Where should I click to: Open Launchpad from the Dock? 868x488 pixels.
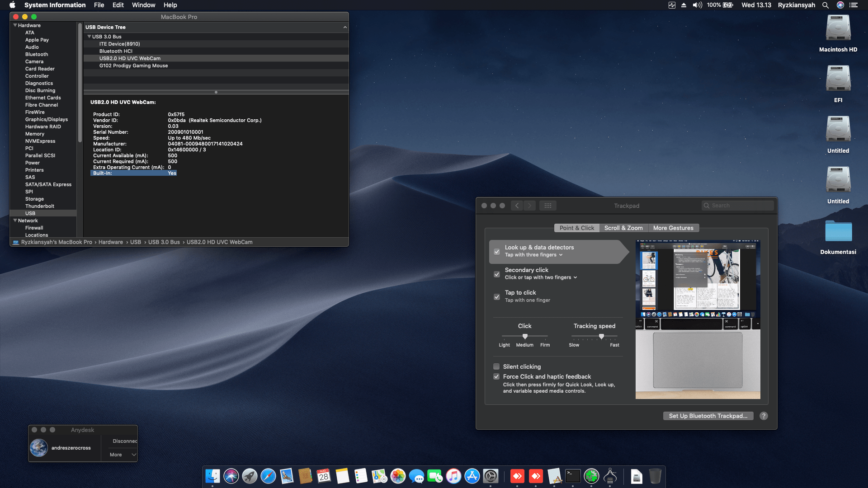(250, 476)
